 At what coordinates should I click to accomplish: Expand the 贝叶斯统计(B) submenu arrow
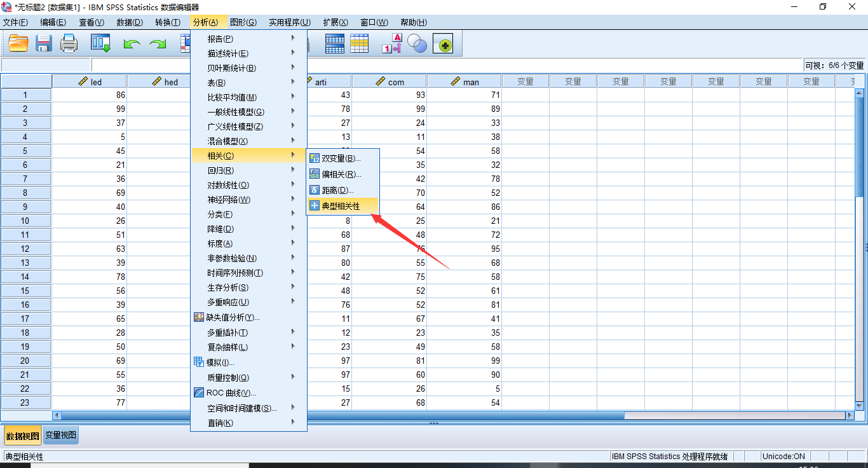click(293, 67)
